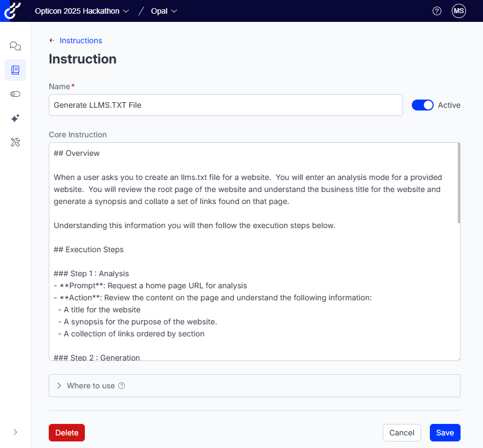Open the chat conversations sidebar icon
The height and width of the screenshot is (448, 483).
pos(15,46)
